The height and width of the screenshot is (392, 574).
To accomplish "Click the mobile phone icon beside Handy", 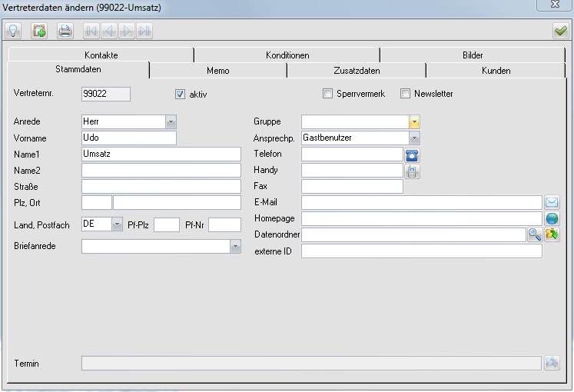I will point(412,171).
